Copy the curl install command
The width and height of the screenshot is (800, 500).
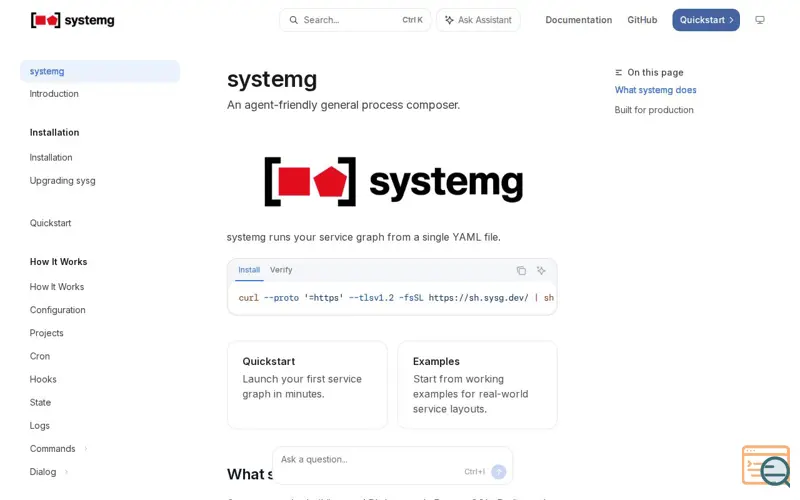(521, 270)
